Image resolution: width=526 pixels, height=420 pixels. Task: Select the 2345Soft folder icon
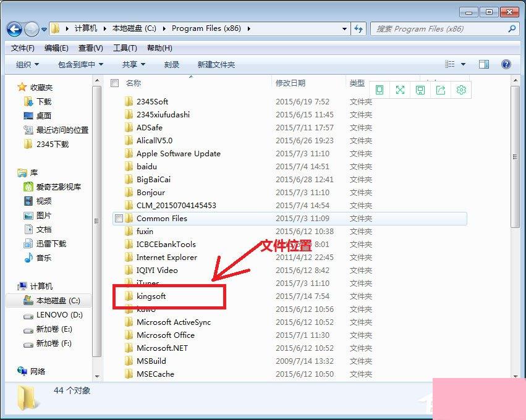[129, 101]
